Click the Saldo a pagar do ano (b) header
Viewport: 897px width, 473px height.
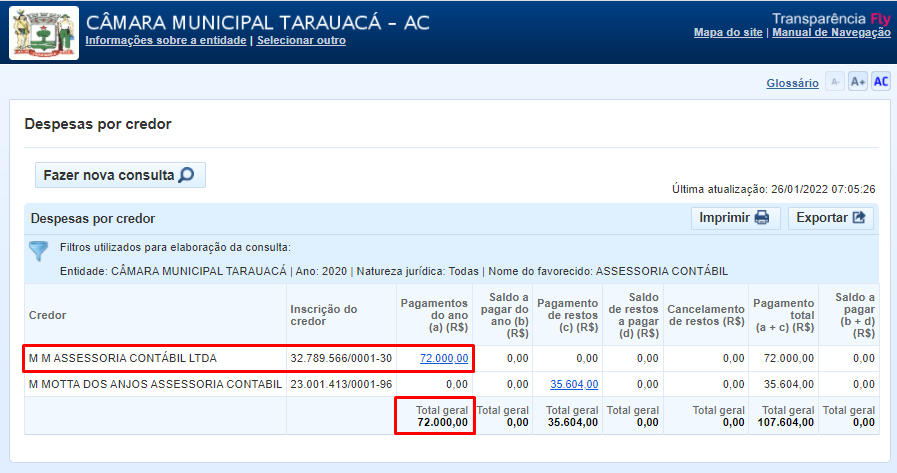[504, 315]
